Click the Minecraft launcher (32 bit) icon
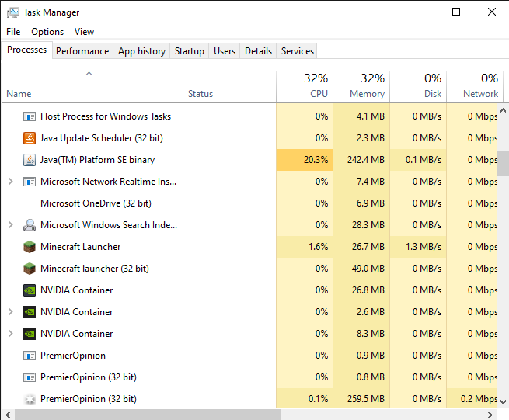The width and height of the screenshot is (509, 420). point(30,269)
